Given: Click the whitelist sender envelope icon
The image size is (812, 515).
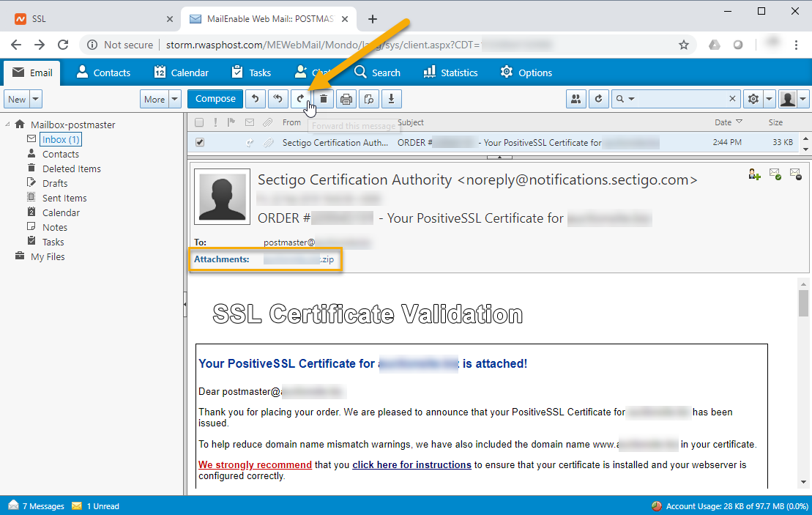Looking at the screenshot, I should (775, 174).
